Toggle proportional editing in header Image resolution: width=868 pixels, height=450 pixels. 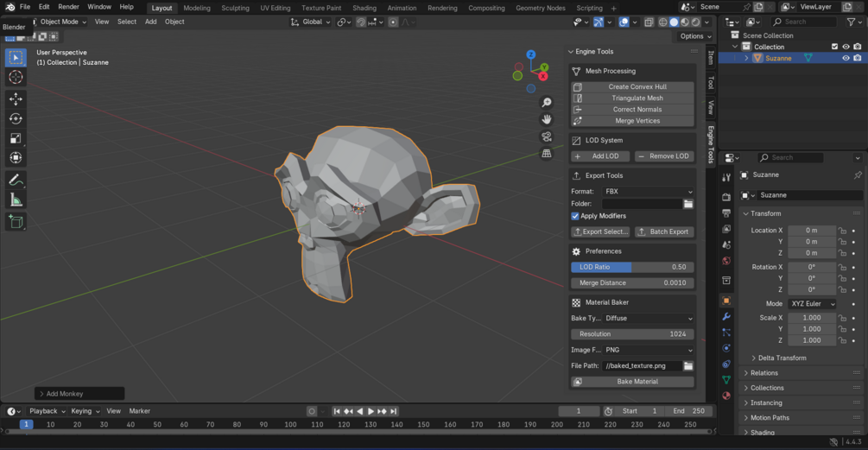(393, 22)
